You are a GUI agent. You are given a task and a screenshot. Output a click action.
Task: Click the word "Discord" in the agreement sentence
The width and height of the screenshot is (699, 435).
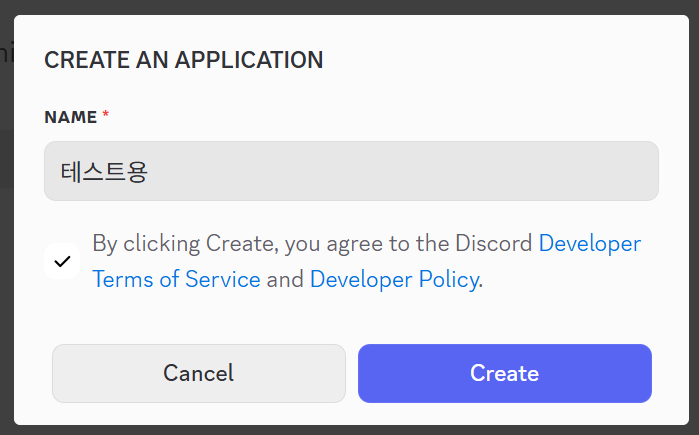[494, 243]
